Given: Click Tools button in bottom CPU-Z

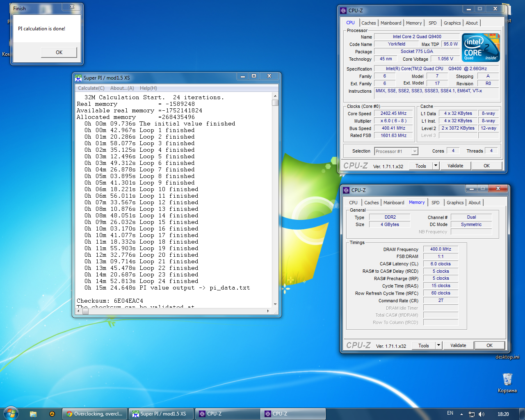Looking at the screenshot, I should (424, 345).
